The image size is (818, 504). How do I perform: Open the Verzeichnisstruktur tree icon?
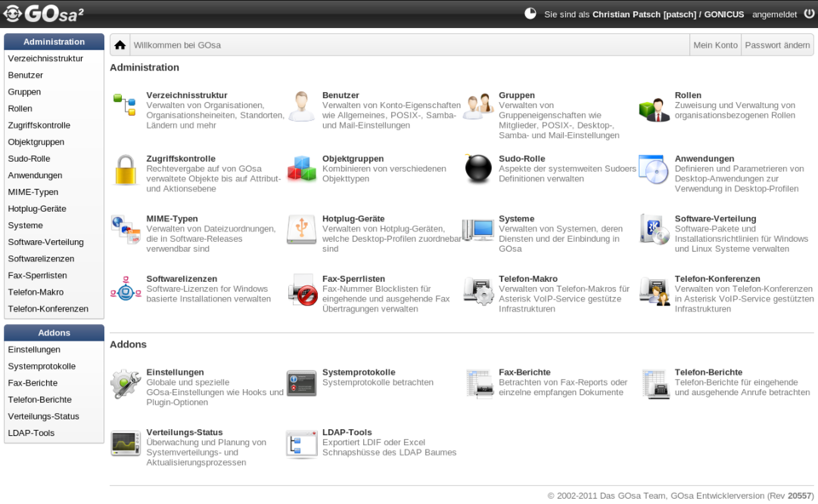point(125,105)
